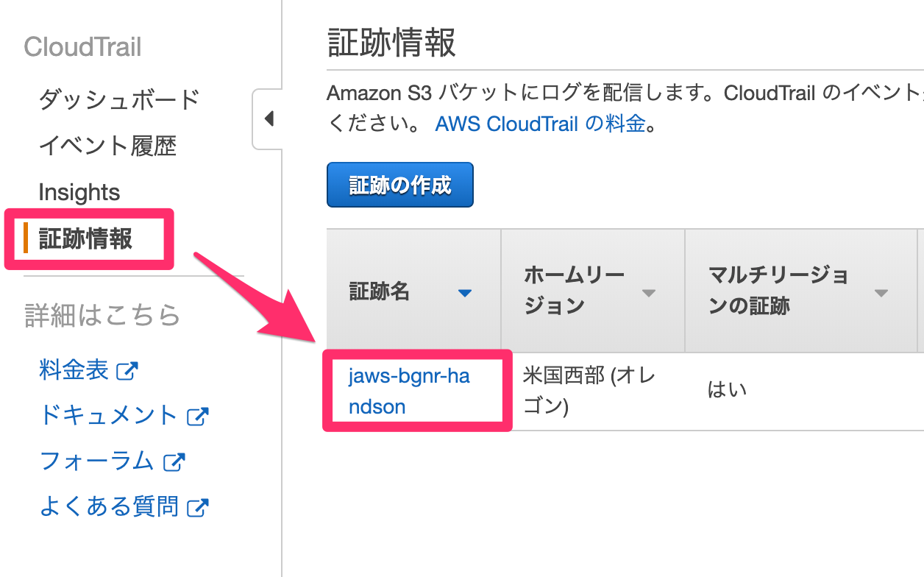
Task: Open the 料金表 link
Action: coord(74,370)
